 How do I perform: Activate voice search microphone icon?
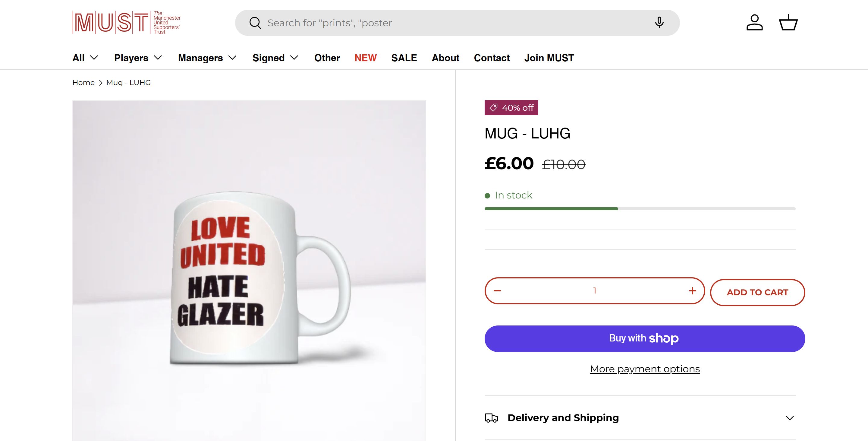(x=659, y=23)
